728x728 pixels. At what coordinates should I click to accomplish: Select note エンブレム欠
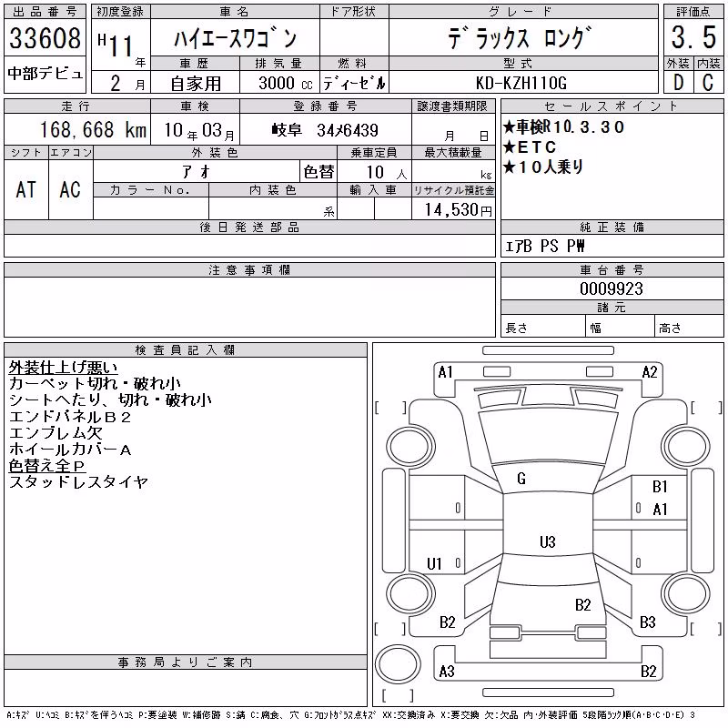coord(56,433)
